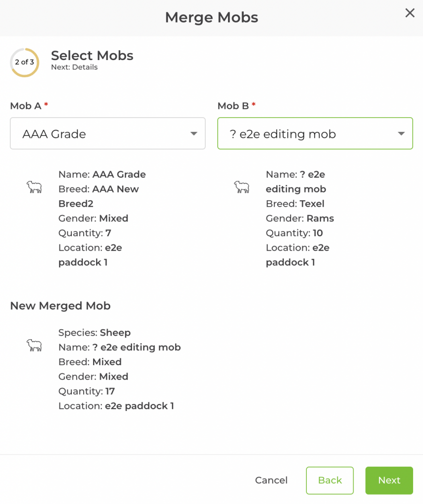Click the 'Merge Mobs' dialog title
423x504 pixels.
click(211, 18)
